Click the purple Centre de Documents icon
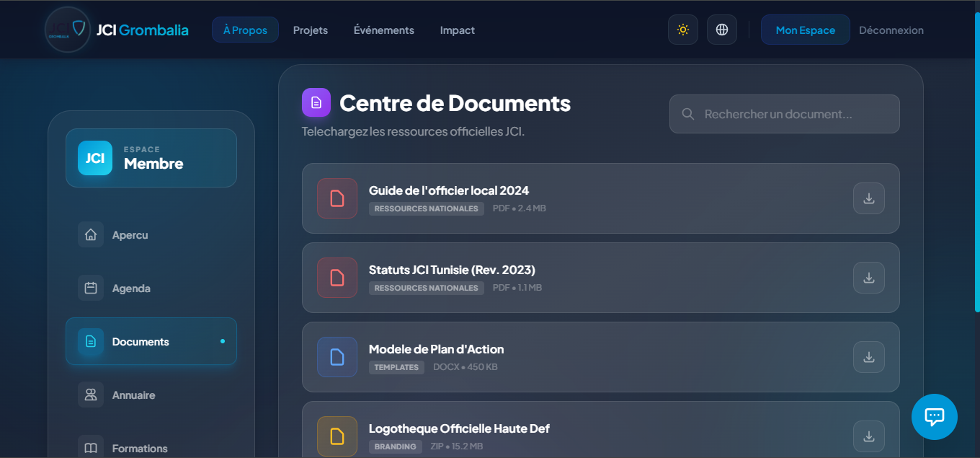Screen dimensions: 980x458 316,102
